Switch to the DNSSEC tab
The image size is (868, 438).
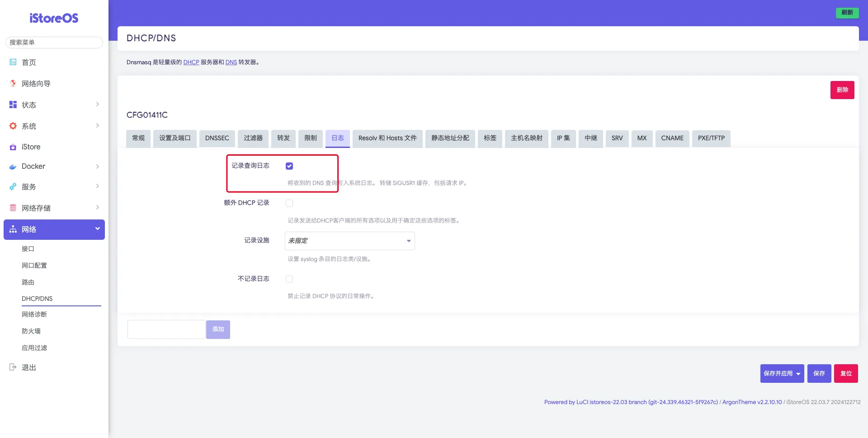217,138
